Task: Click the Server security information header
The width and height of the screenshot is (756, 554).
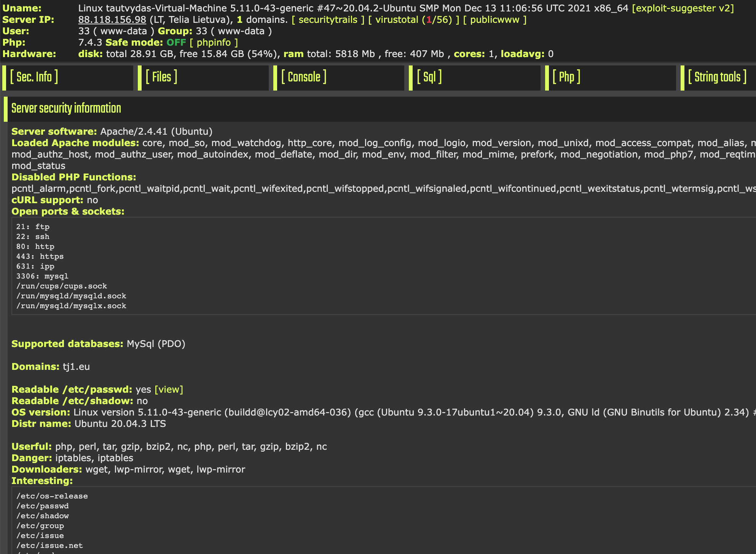Action: [66, 108]
